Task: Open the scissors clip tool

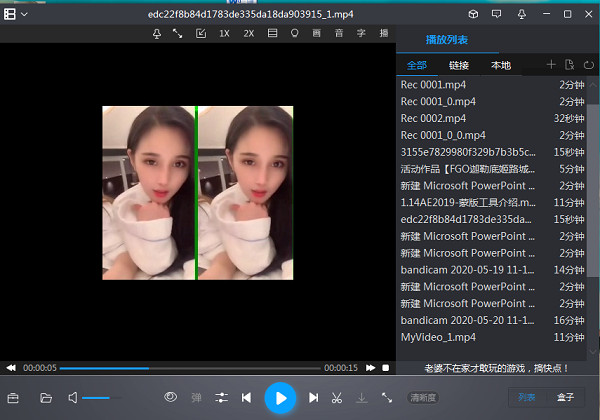Action: coord(337,398)
